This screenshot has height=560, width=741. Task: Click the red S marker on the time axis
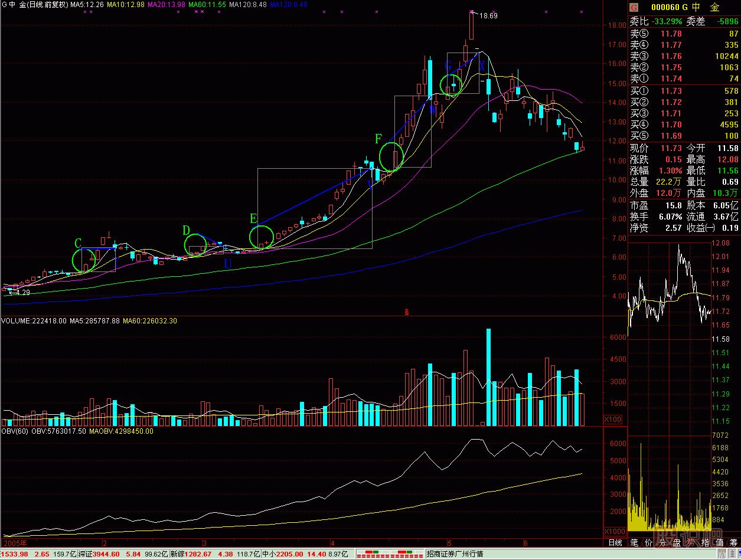click(x=406, y=312)
